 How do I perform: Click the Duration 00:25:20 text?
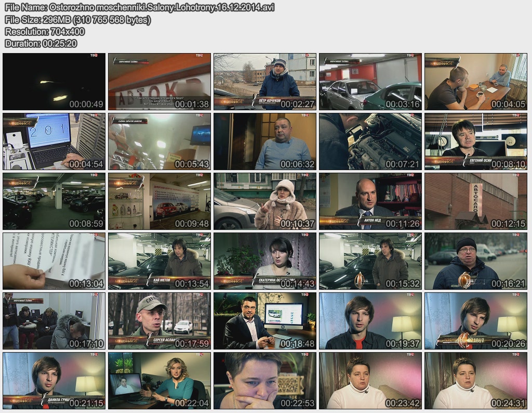pyautogui.click(x=41, y=44)
